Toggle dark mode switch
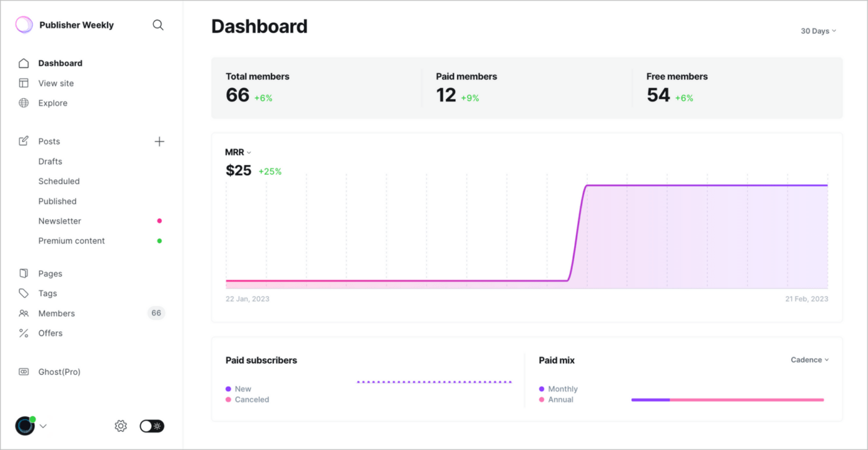Viewport: 868px width, 450px height. (152, 426)
